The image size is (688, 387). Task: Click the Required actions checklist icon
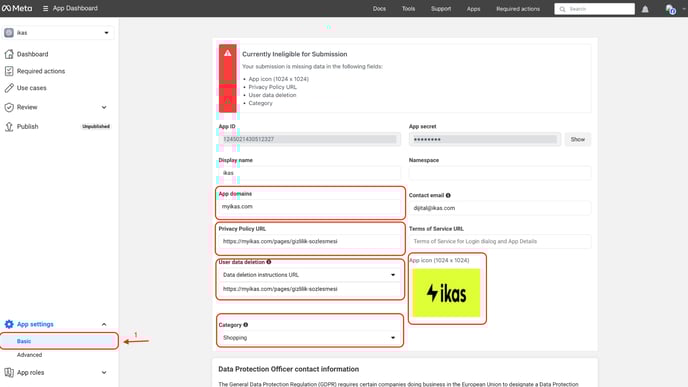click(x=9, y=71)
